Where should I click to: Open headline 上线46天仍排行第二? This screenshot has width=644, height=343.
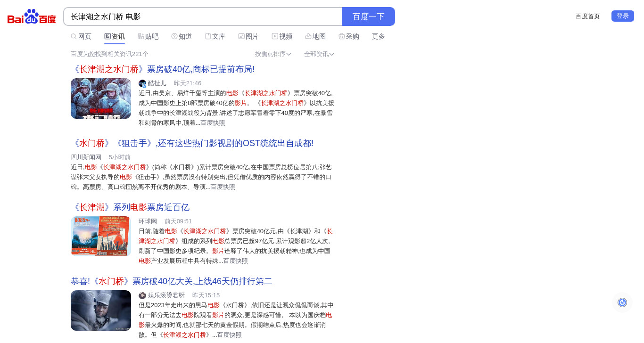172,281
